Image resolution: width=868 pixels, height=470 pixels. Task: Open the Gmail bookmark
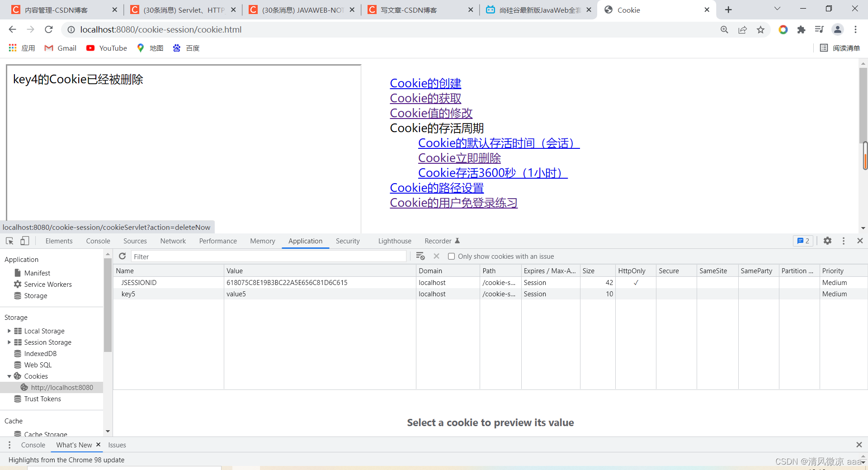point(61,48)
